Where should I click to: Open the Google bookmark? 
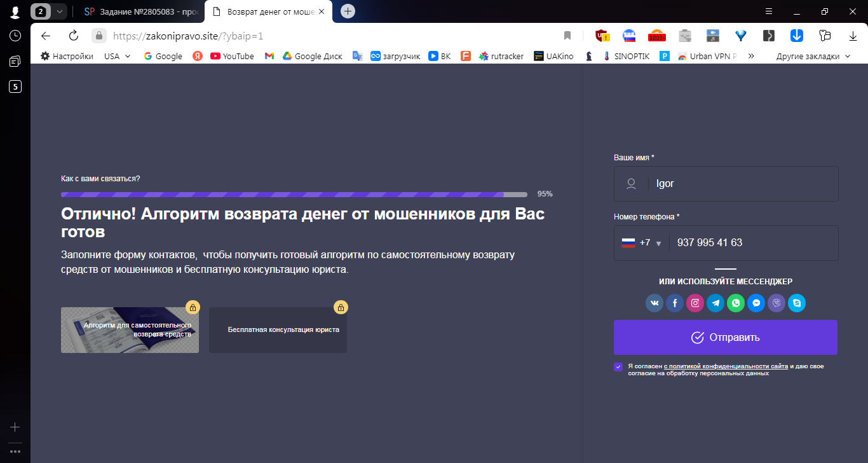163,56
